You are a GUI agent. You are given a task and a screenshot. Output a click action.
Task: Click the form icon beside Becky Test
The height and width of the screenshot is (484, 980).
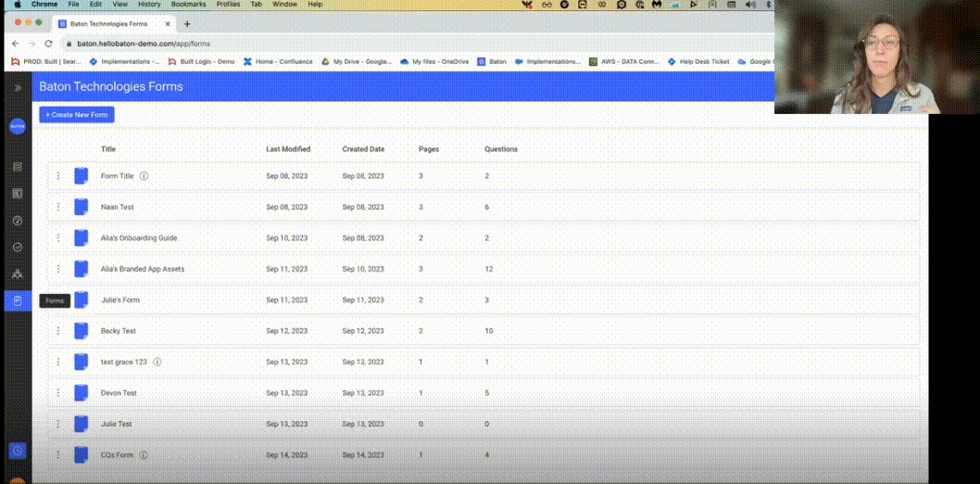[x=81, y=331]
